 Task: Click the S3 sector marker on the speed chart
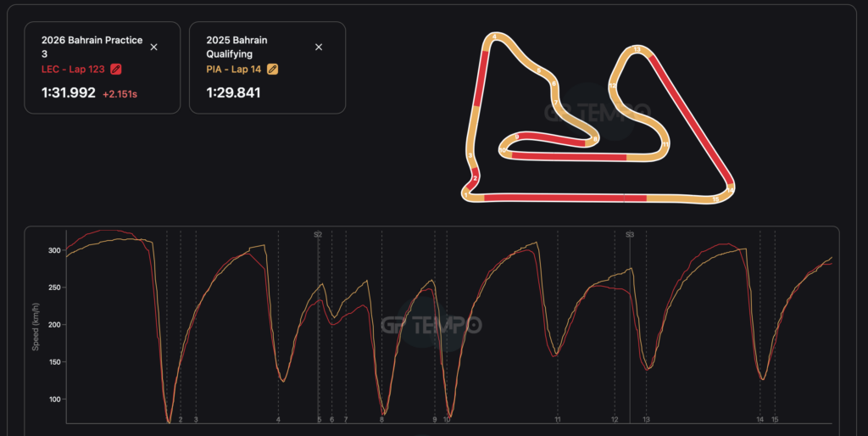tap(629, 234)
